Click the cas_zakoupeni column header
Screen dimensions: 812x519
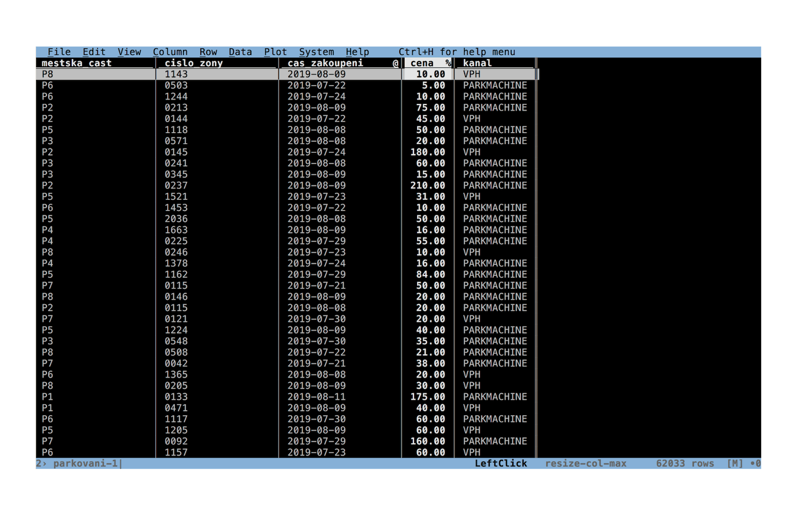[x=325, y=63]
